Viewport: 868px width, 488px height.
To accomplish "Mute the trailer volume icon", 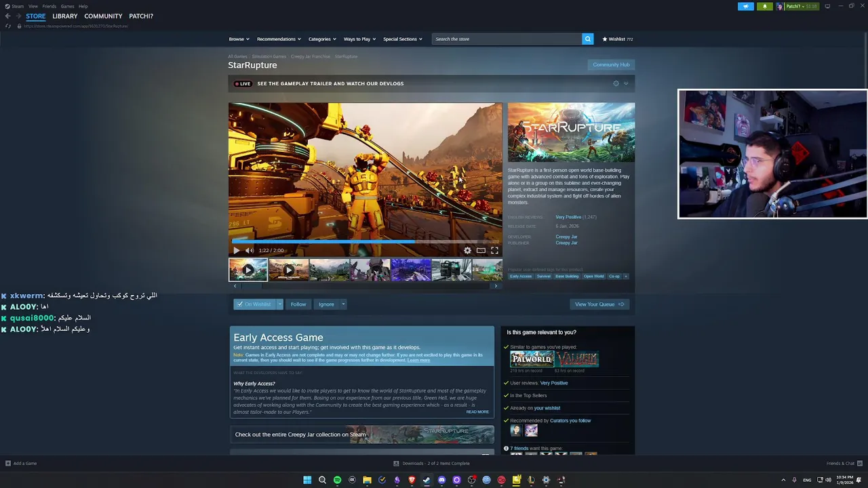I will (x=249, y=250).
